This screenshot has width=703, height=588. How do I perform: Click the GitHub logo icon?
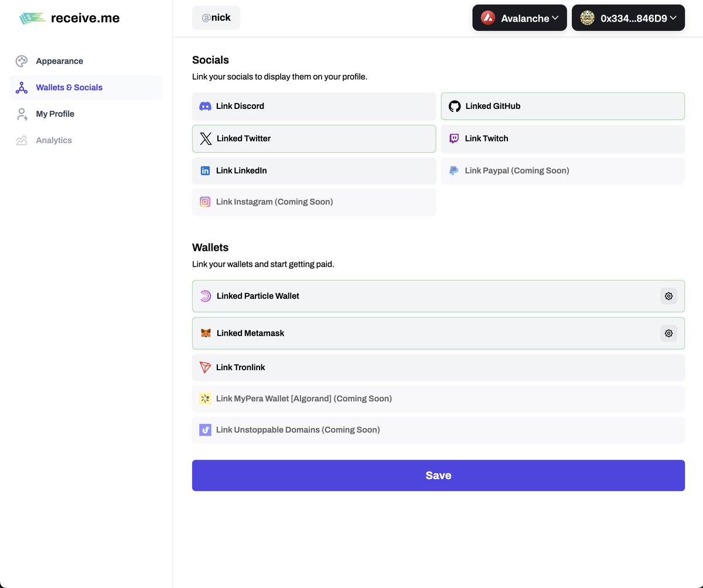455,106
